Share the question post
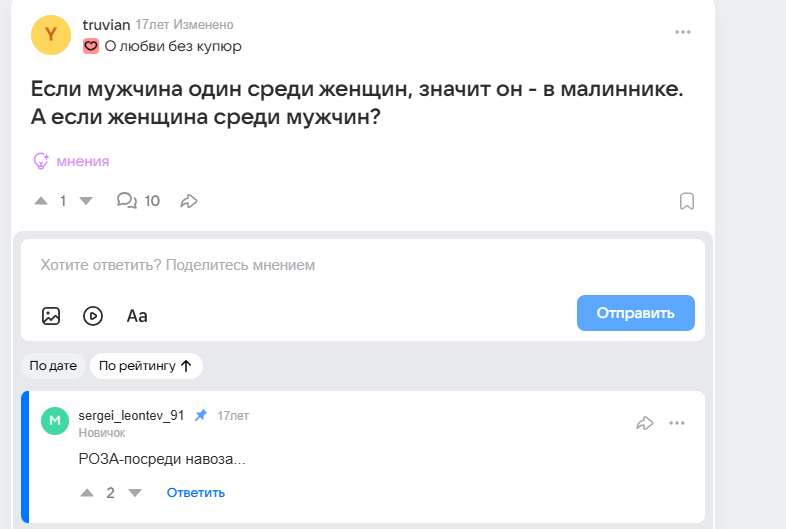The width and height of the screenshot is (786, 529). [x=189, y=201]
